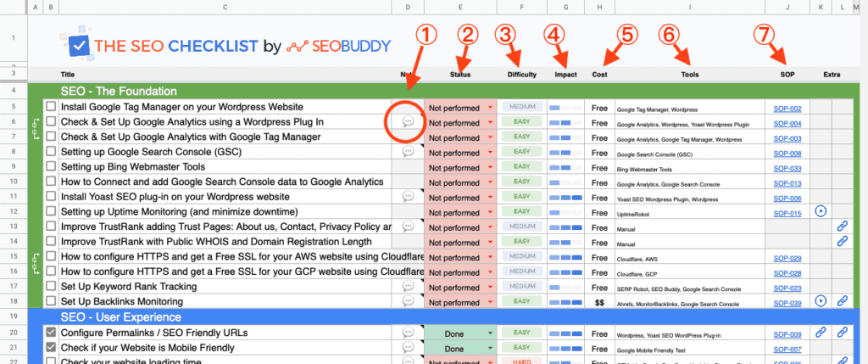
Task: Tick checkbox for Setting up Uptime Monitoring
Action: [x=51, y=211]
